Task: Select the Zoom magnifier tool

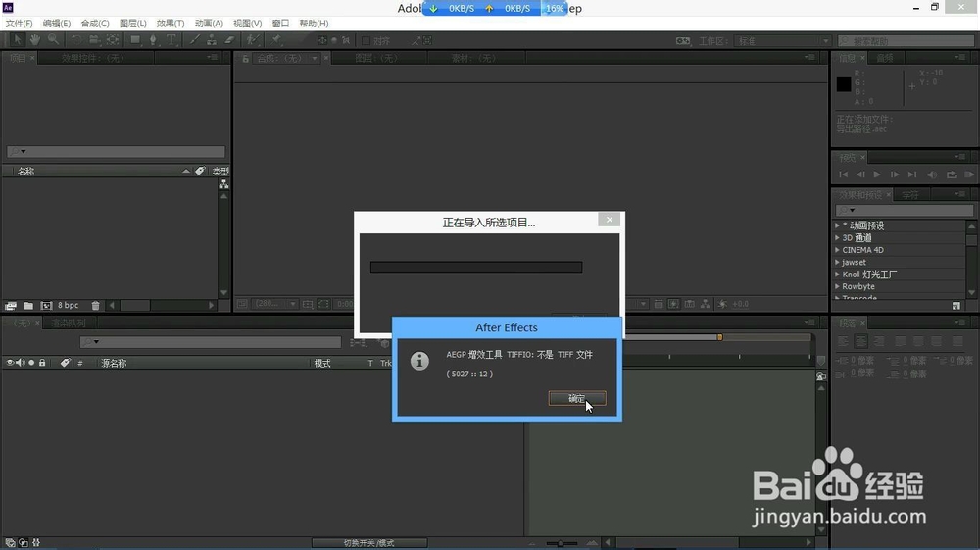Action: pos(54,40)
